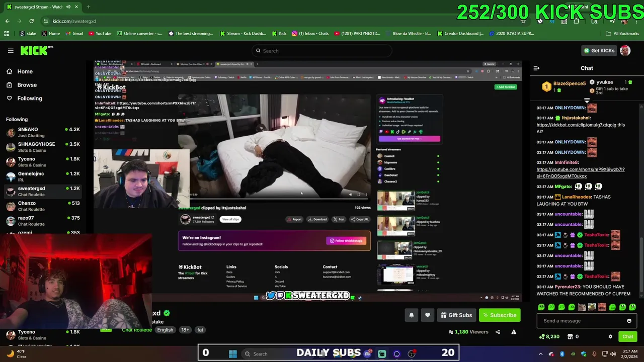Image resolution: width=644 pixels, height=362 pixels.
Task: Click BlazeSpence5 on gift leaderboard
Action: point(570,83)
